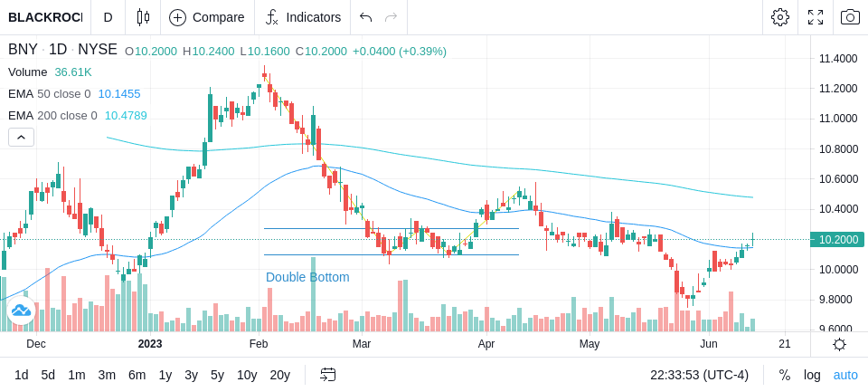Screen dimensions: 868x392
Task: Click the 2023 label on the time axis
Action: 150,344
